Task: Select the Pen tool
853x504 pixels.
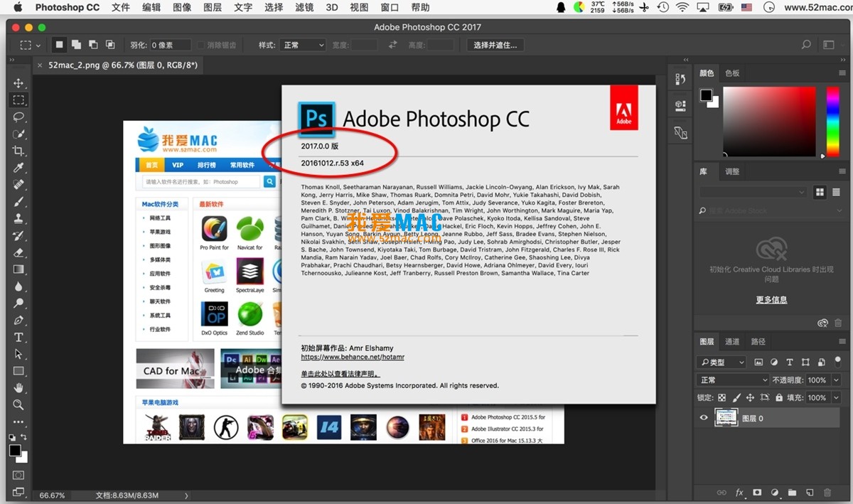Action: [18, 321]
